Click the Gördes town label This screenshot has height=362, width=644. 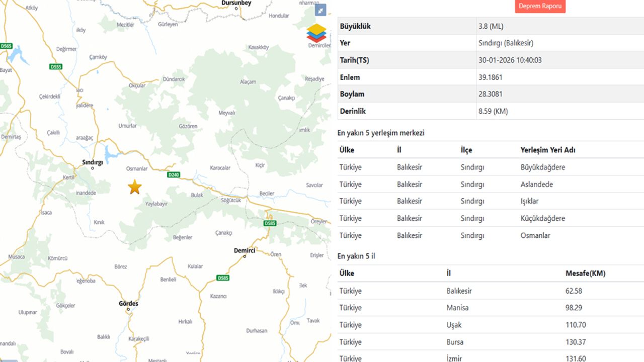tap(128, 304)
